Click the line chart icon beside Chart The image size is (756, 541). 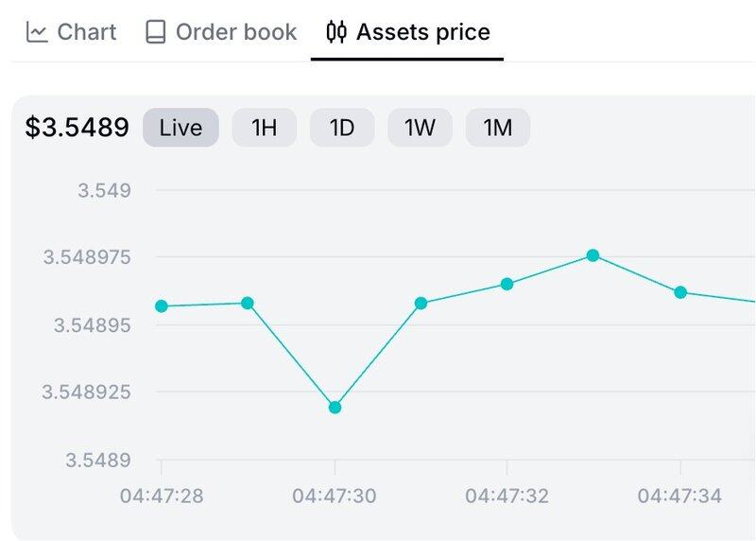click(x=37, y=32)
